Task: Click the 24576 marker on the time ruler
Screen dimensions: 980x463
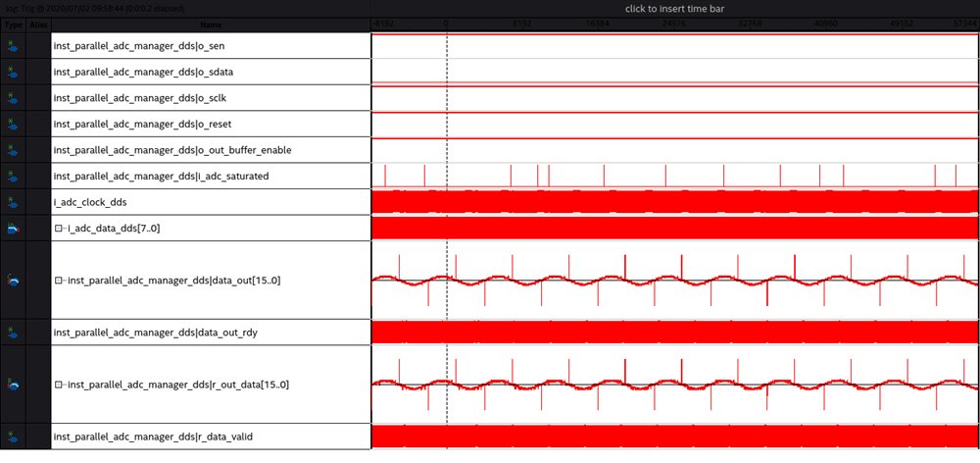Action: pos(674,25)
